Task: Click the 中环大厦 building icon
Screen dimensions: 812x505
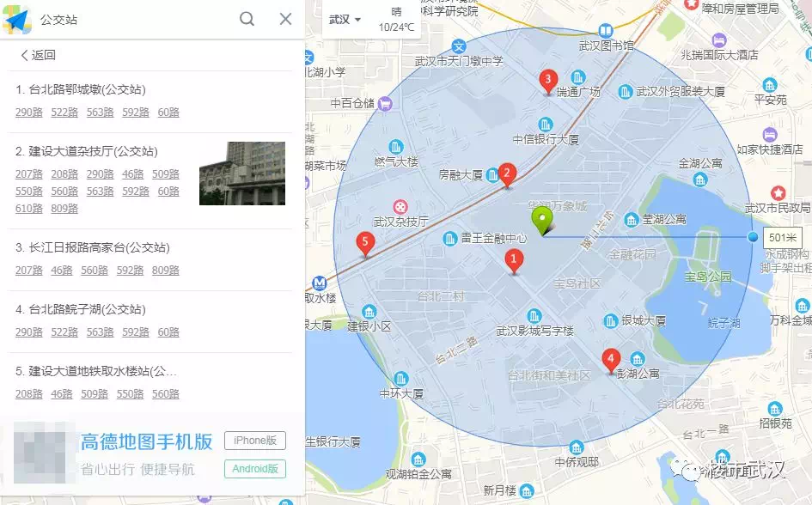Action: (400, 378)
